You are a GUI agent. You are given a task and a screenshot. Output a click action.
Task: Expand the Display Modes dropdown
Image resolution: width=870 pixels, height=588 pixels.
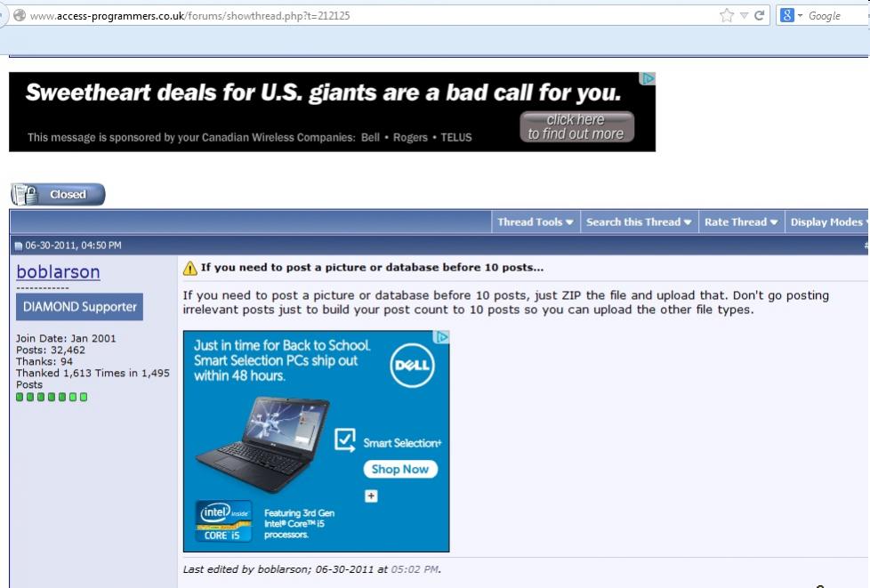pos(827,222)
